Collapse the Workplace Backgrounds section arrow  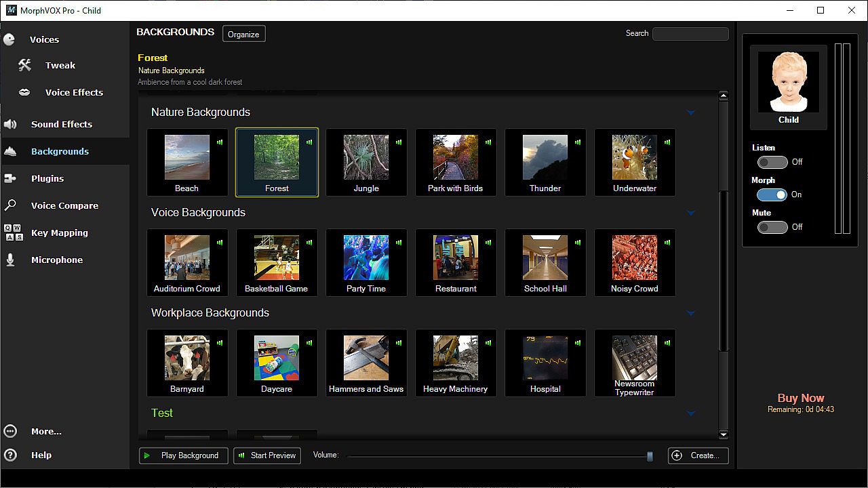[x=690, y=313]
